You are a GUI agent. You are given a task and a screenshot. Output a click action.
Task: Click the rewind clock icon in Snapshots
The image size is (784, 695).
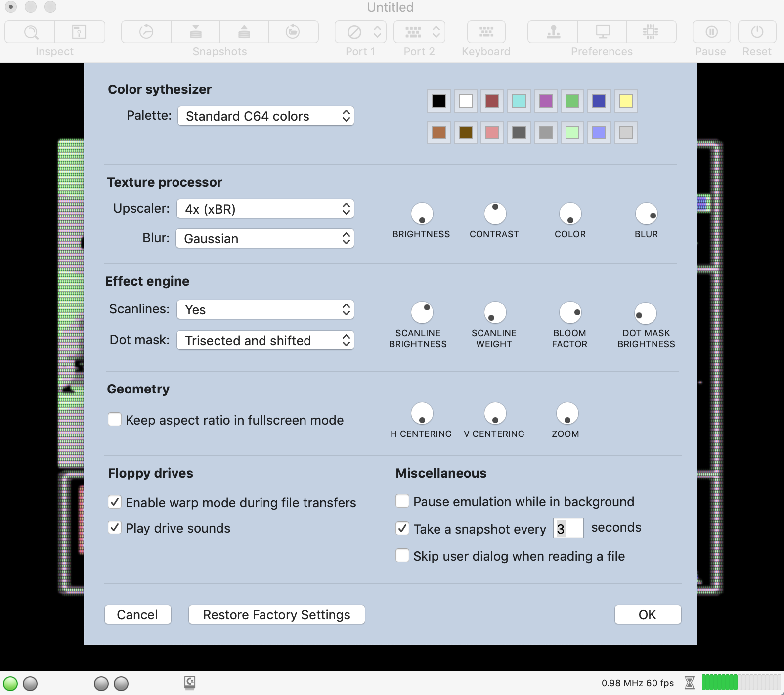pos(146,32)
